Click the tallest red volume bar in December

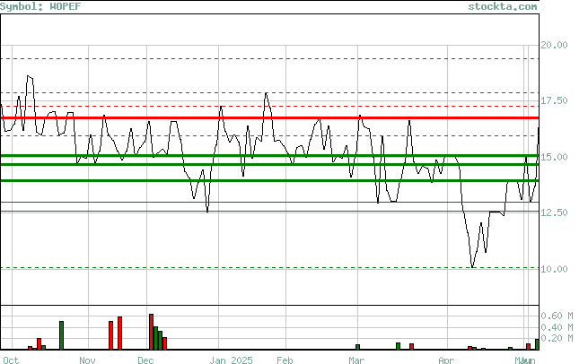[x=151, y=332]
